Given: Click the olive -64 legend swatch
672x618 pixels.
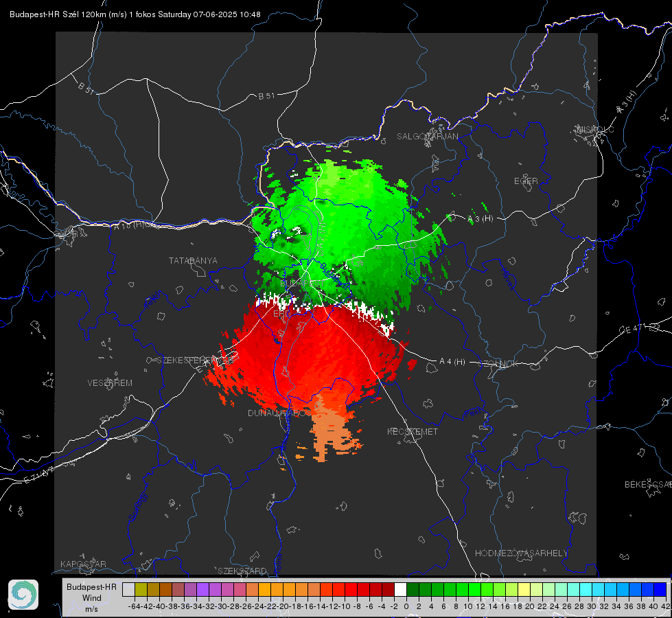Looking at the screenshot, I should 141,589.
